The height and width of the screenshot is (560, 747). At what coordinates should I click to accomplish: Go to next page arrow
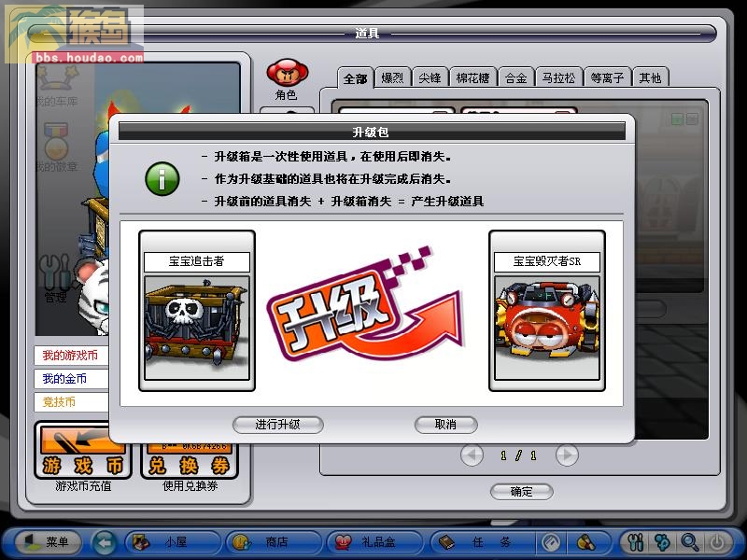tap(567, 455)
